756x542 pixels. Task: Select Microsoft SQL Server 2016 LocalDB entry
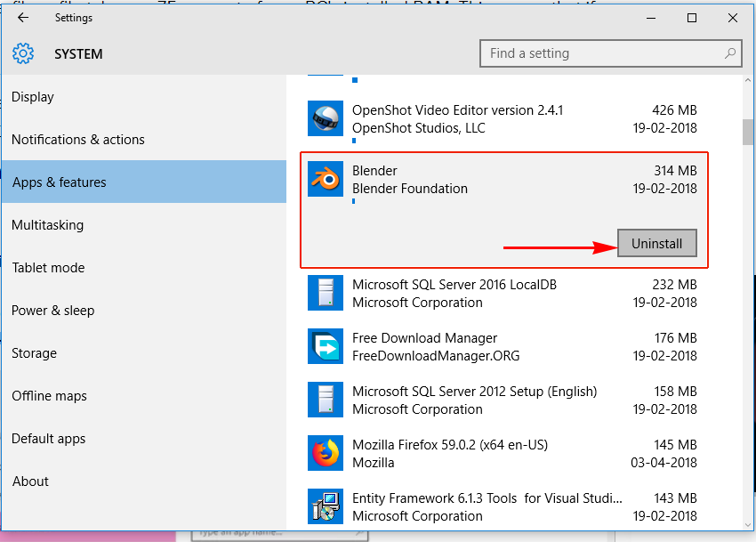coord(503,294)
